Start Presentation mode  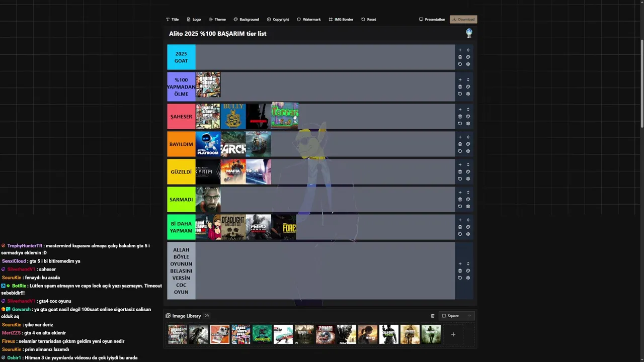tap(432, 20)
